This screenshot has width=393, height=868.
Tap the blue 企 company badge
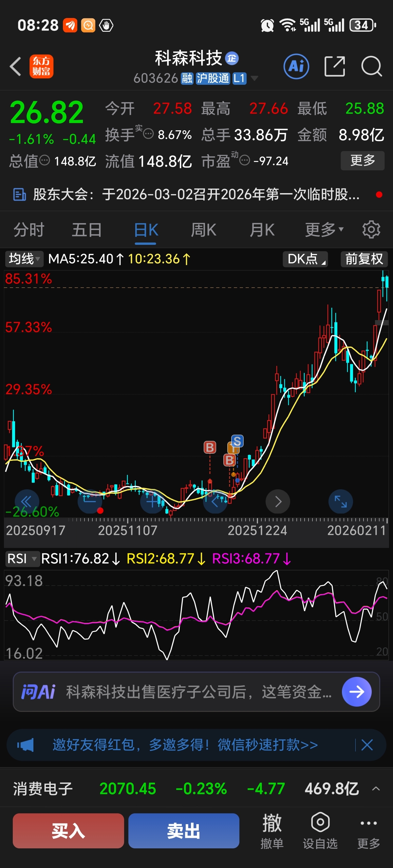coord(232,58)
